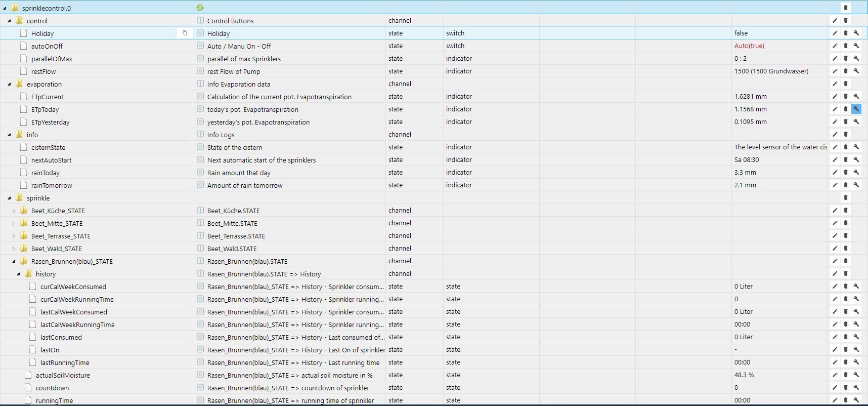Click 'Next automatic start of the sprinklers' name
Viewport: 868px width, 406px height.
coord(262,160)
